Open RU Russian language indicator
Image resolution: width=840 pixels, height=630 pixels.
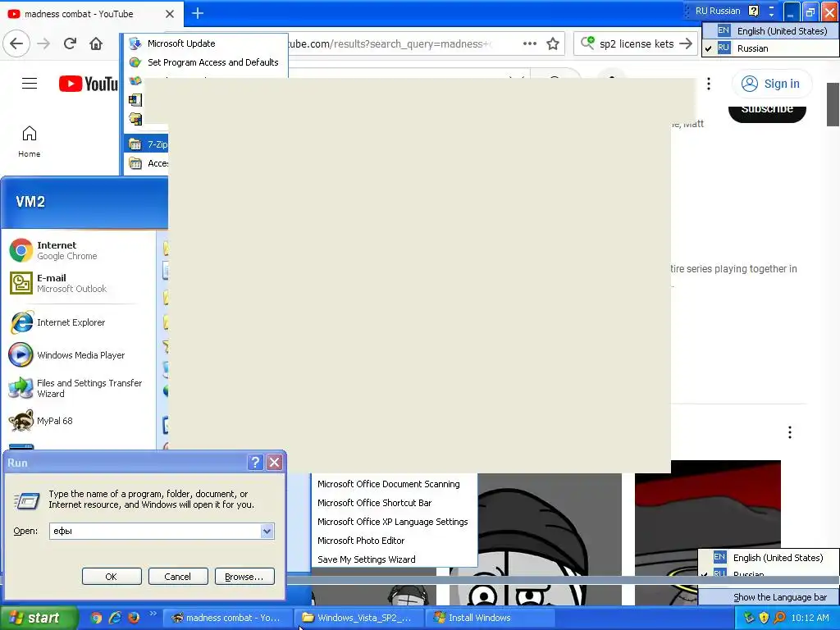coord(717,11)
